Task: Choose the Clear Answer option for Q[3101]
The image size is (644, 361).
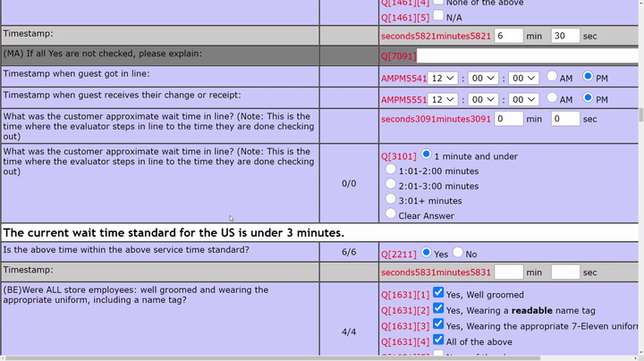Action: pyautogui.click(x=391, y=214)
